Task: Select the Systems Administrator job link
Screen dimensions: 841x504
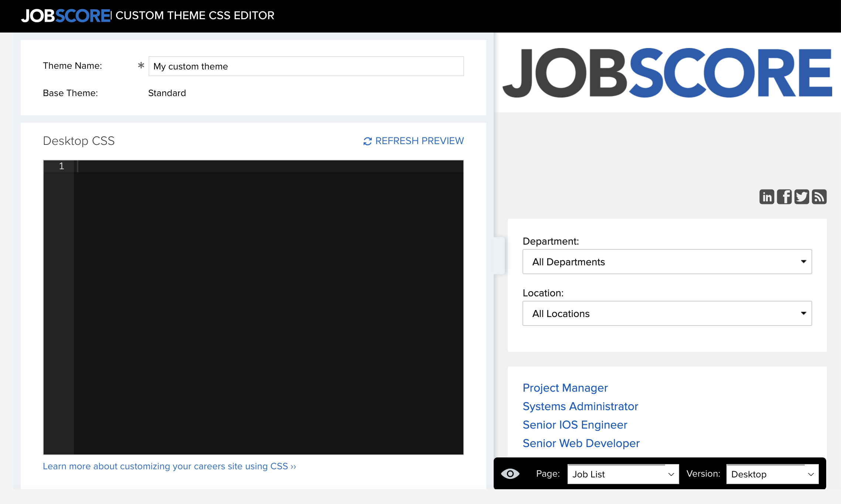Action: (x=580, y=406)
